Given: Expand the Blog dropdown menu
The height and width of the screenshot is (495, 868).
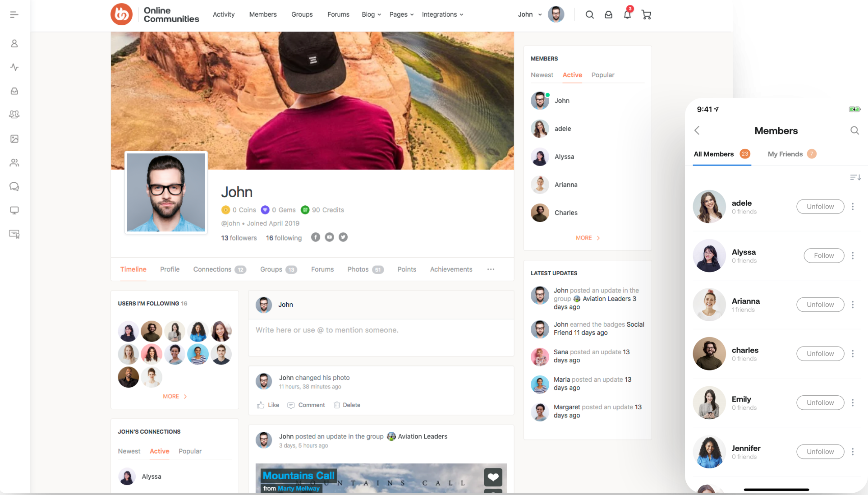Looking at the screenshot, I should click(x=371, y=14).
